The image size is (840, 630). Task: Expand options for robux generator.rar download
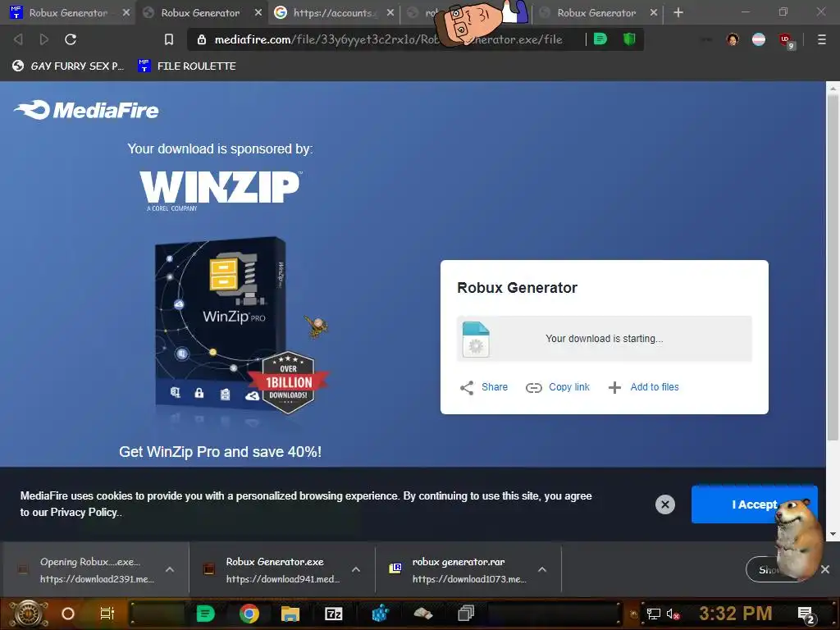pyautogui.click(x=542, y=569)
